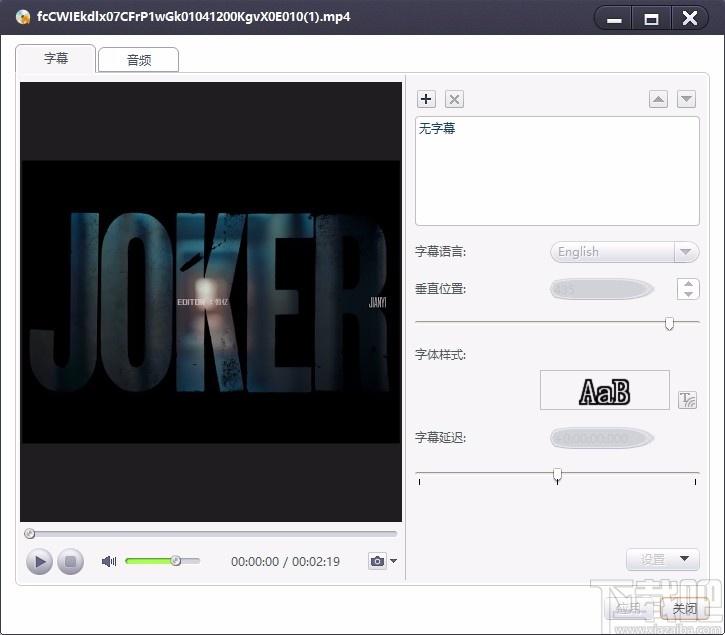Open the 字幕语言 English dropdown

[x=624, y=252]
